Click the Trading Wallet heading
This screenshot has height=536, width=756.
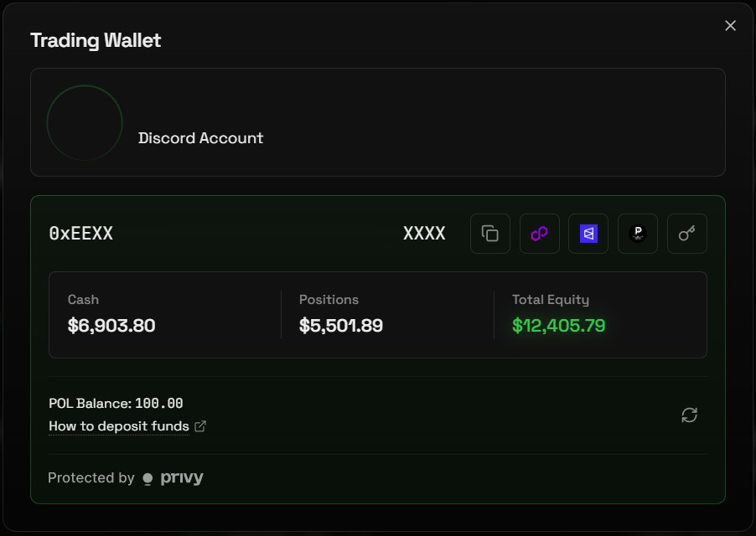[96, 40]
